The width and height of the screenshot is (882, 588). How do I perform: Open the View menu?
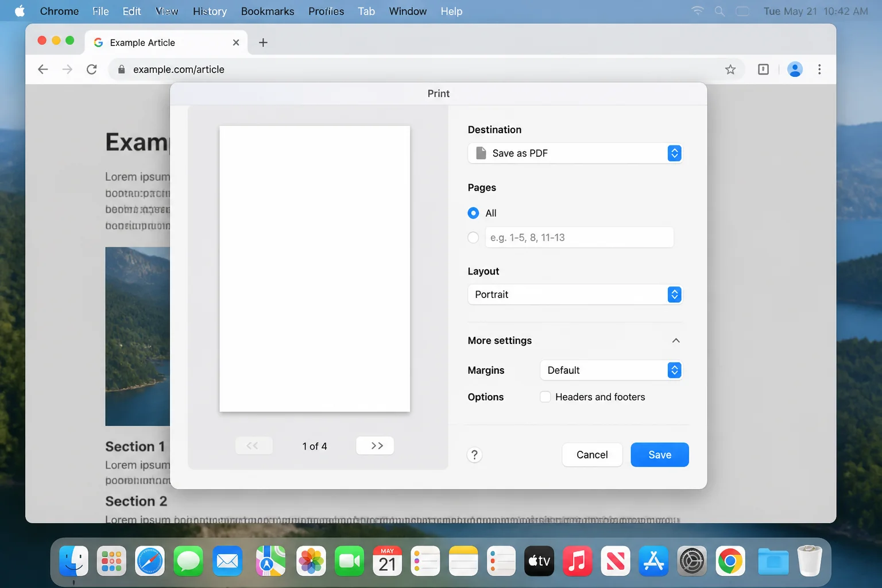167,11
